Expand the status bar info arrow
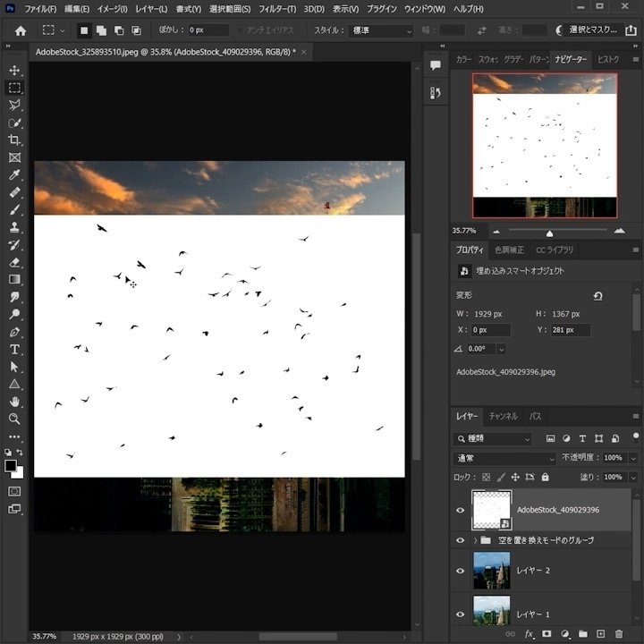Screen dimensions: 644x644 point(179,637)
